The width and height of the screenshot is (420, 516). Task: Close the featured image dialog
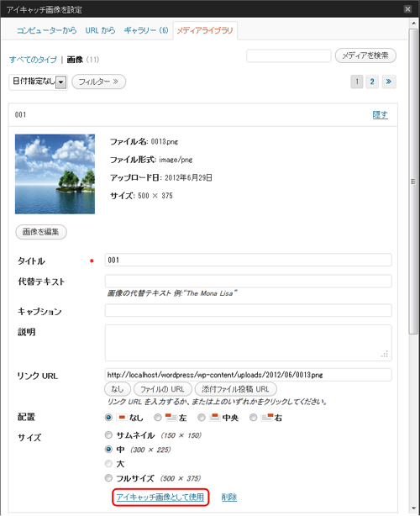click(x=407, y=9)
